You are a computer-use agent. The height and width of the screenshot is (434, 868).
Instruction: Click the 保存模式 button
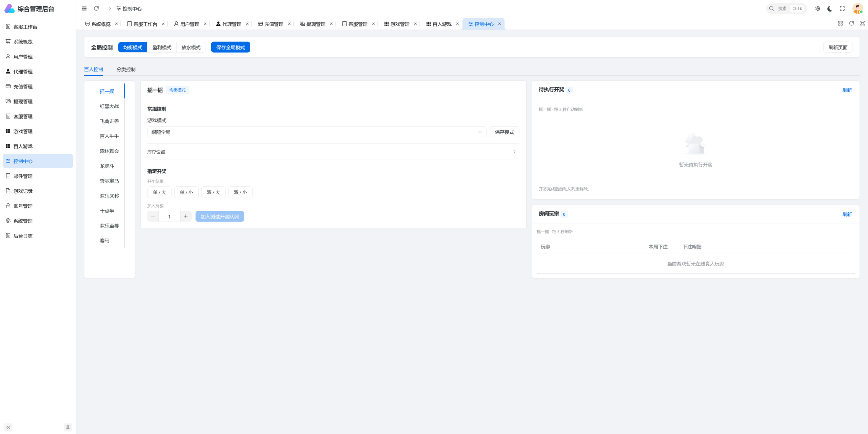click(505, 132)
